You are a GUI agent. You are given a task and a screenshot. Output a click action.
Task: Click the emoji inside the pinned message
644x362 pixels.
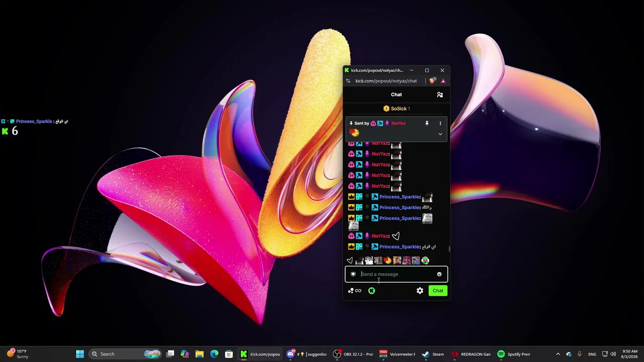pyautogui.click(x=355, y=133)
